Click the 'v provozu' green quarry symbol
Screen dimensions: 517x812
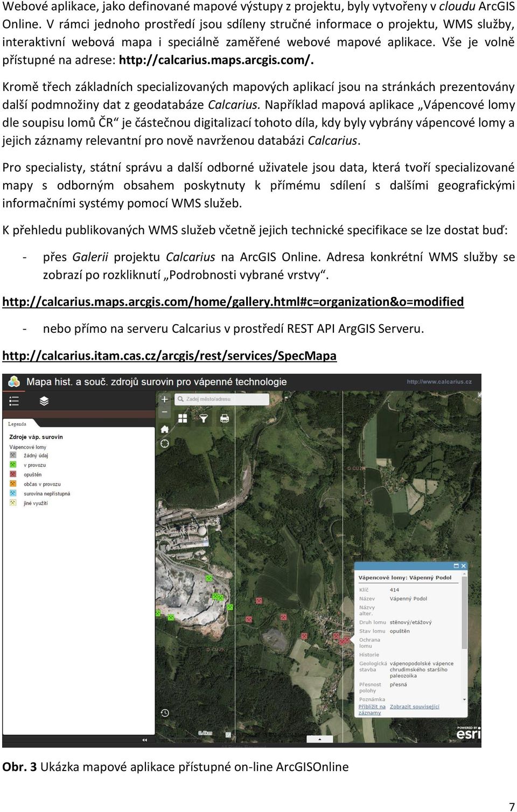(13, 465)
